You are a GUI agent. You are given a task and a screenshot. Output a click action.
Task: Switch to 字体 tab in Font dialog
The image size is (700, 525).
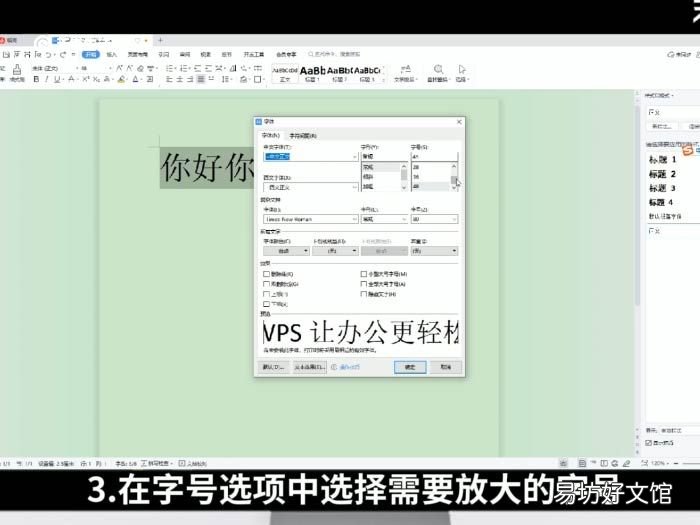tap(271, 135)
